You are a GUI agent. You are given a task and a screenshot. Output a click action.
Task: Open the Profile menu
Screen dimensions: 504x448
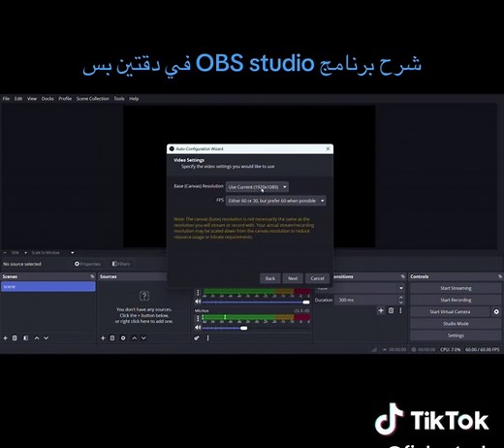click(x=65, y=99)
